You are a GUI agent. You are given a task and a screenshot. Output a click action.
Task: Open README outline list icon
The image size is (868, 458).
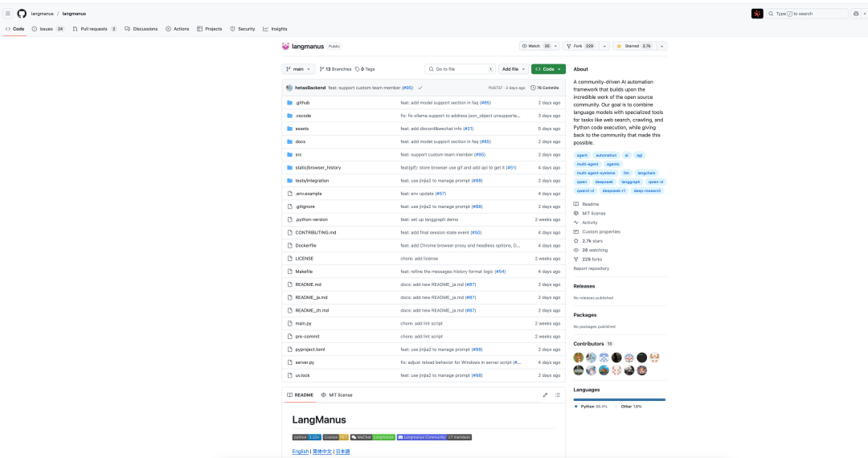click(558, 395)
